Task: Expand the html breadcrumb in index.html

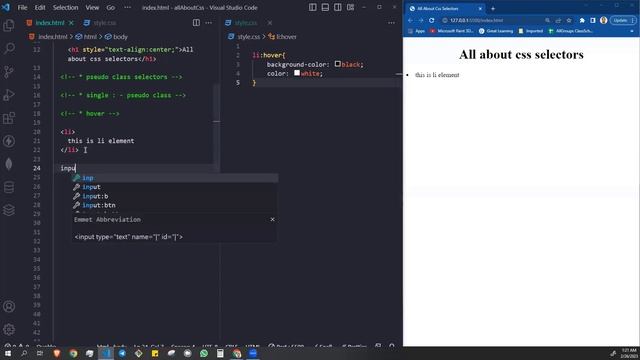Action: point(87,37)
